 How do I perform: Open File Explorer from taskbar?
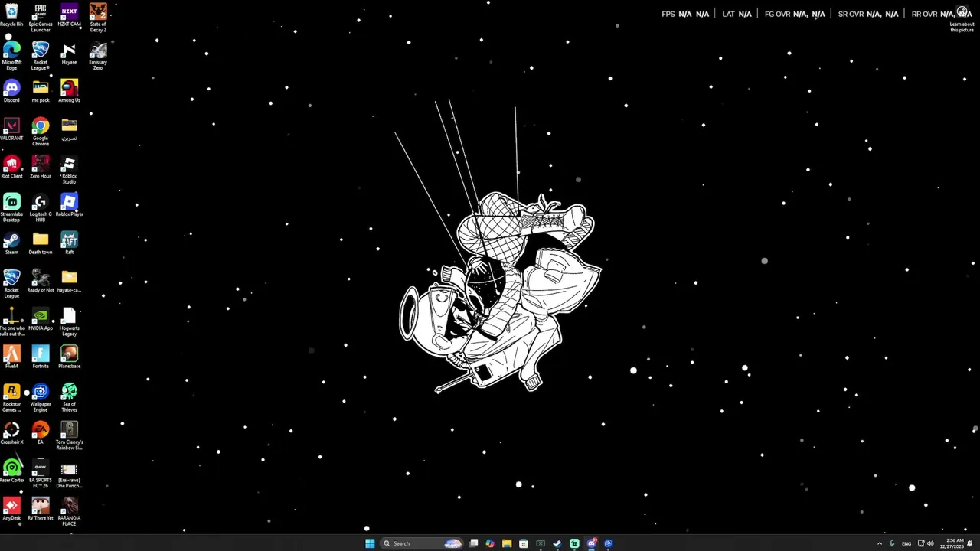pyautogui.click(x=507, y=543)
